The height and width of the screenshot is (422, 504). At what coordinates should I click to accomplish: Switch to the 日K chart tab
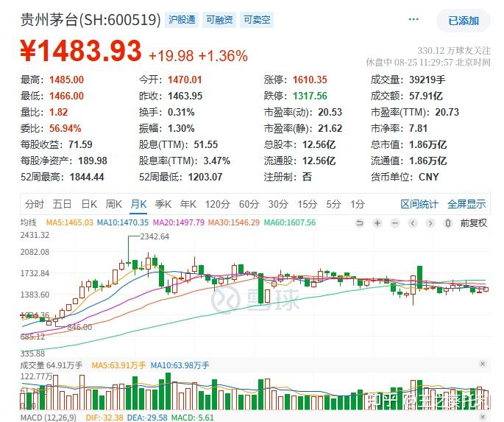coord(89,204)
